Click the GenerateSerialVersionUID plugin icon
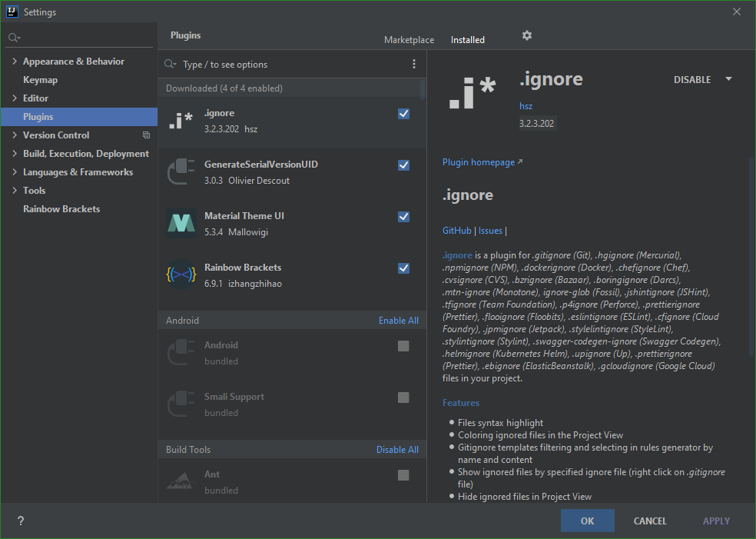Screen dimensions: 756x539 (x=181, y=171)
